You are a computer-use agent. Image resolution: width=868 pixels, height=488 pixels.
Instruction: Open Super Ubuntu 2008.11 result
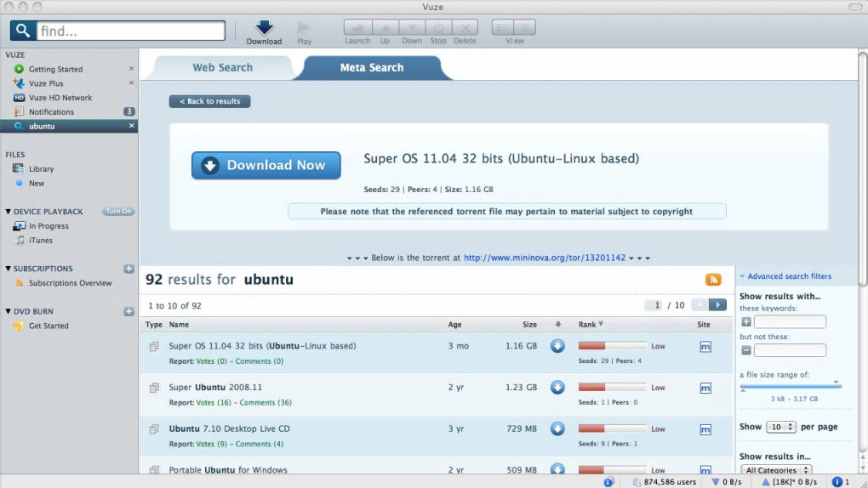(x=215, y=388)
